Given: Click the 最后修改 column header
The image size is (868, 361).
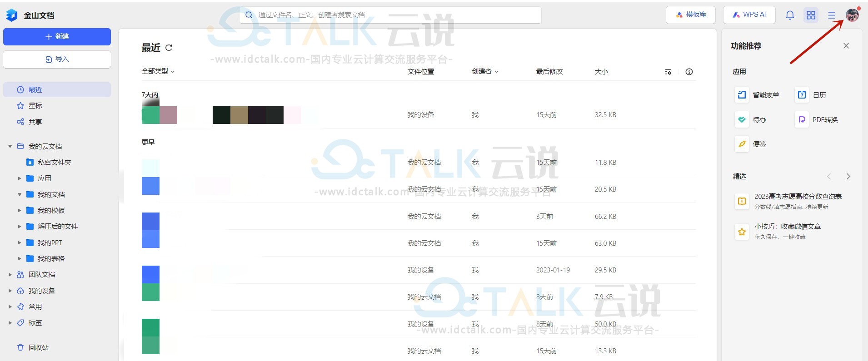Looking at the screenshot, I should click(549, 71).
